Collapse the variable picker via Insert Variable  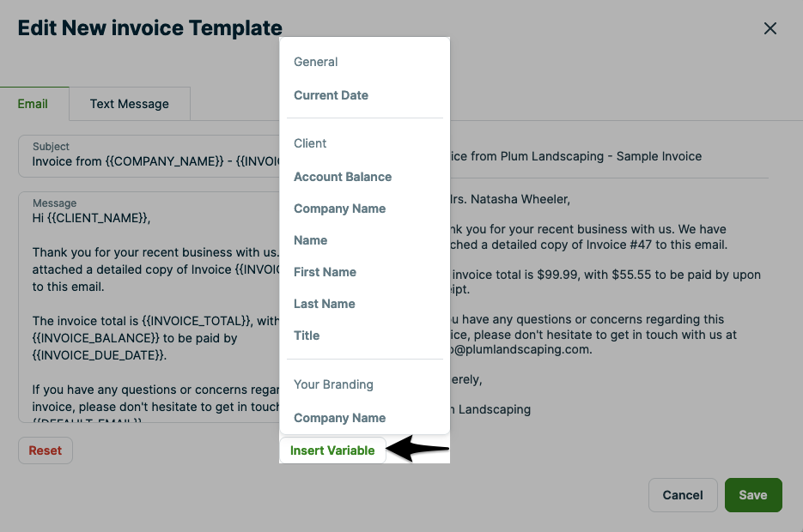pos(332,450)
